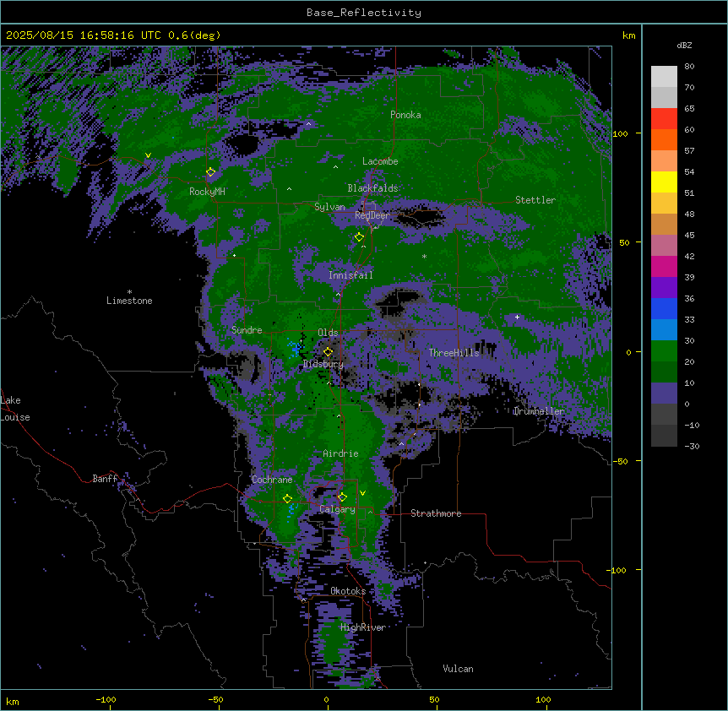The image size is (728, 711).
Task: Click the Limestone label
Action: (x=129, y=301)
